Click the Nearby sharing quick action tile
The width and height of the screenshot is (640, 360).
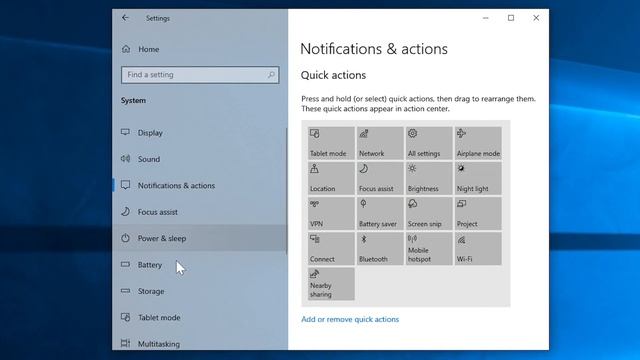(x=331, y=284)
